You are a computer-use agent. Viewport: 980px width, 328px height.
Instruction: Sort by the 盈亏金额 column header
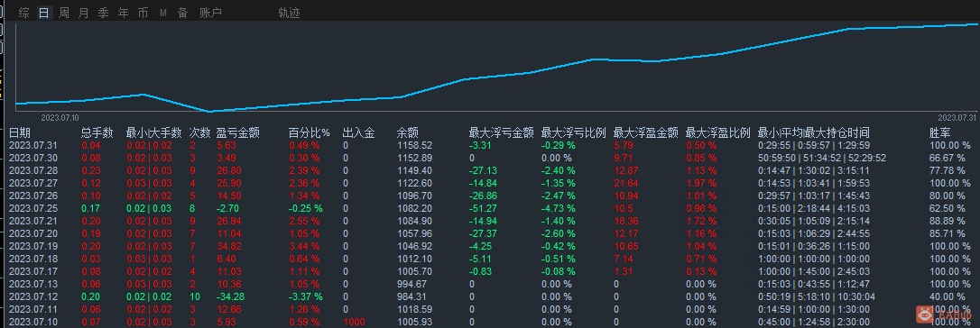(x=237, y=132)
